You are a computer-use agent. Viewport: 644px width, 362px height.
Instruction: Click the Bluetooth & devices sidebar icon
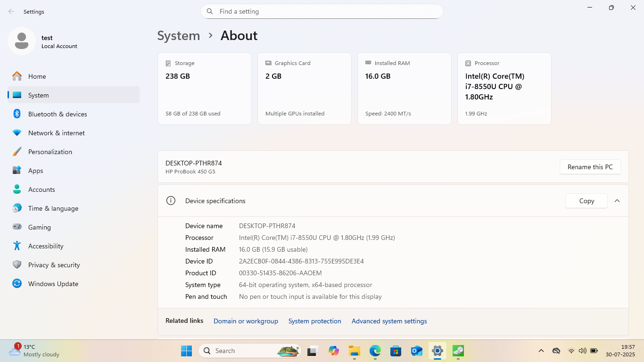pyautogui.click(x=17, y=114)
